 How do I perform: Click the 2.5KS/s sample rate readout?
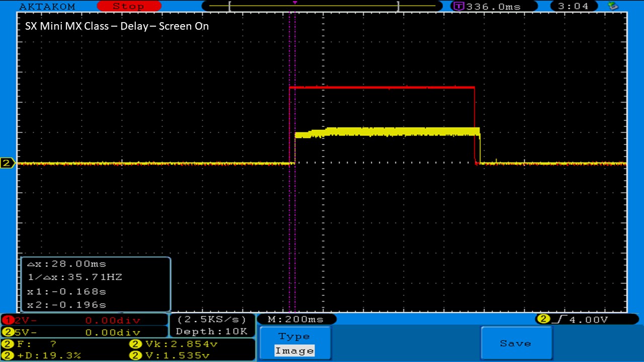coord(212,319)
